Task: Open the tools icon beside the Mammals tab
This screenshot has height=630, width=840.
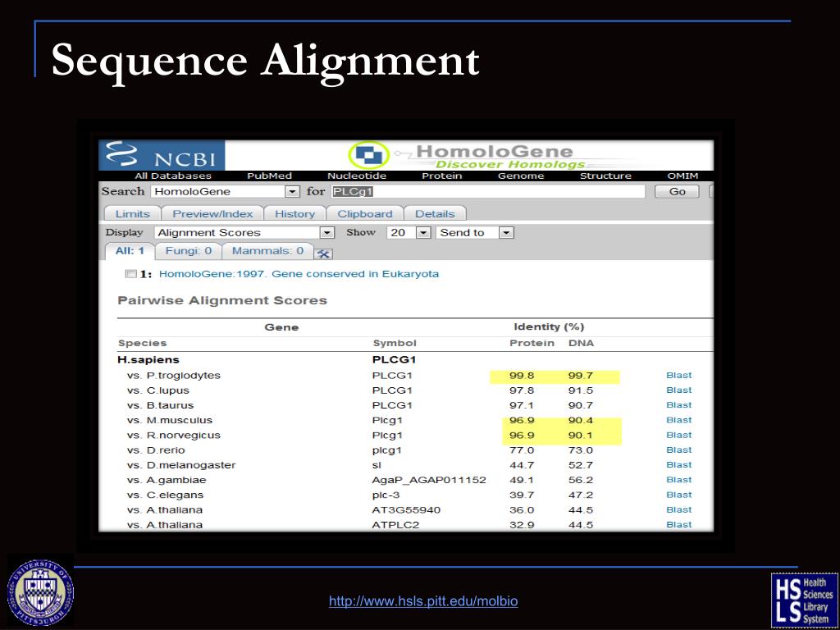Action: coord(323,254)
